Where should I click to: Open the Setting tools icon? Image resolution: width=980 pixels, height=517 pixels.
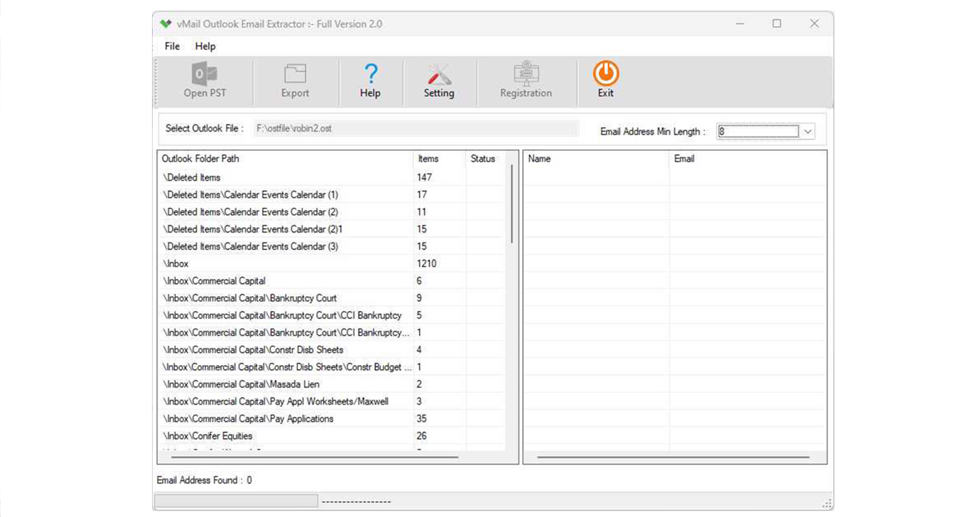pyautogui.click(x=439, y=81)
